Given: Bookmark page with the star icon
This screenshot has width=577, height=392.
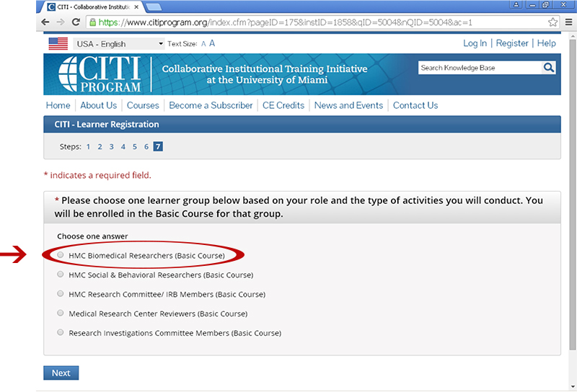Looking at the screenshot, I should coord(552,22).
